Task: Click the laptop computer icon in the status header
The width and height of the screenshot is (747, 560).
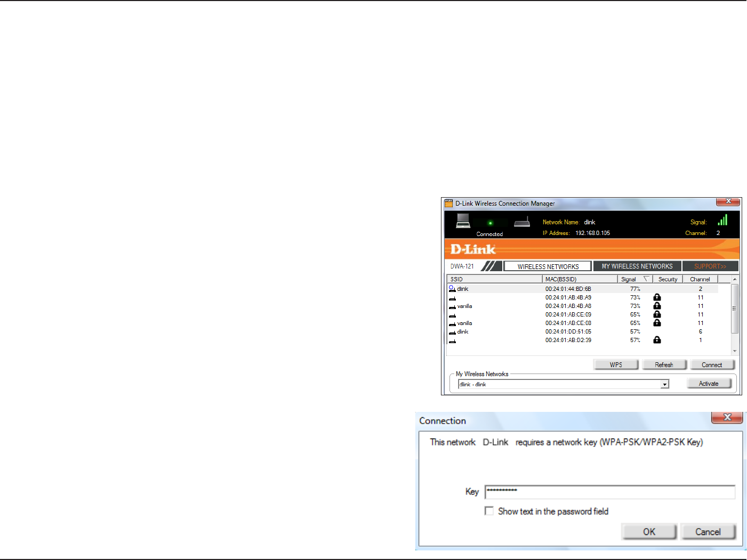Action: tap(463, 221)
